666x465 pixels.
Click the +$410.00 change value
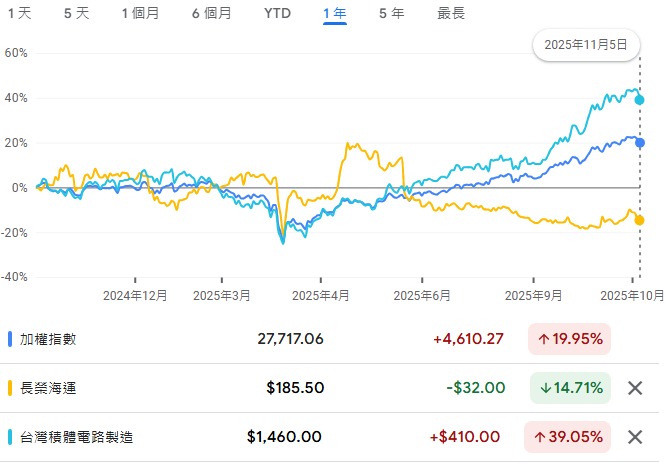[x=465, y=437]
